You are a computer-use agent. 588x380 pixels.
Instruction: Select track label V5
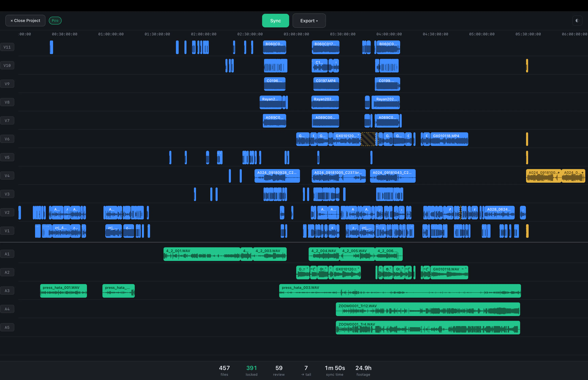click(7, 158)
